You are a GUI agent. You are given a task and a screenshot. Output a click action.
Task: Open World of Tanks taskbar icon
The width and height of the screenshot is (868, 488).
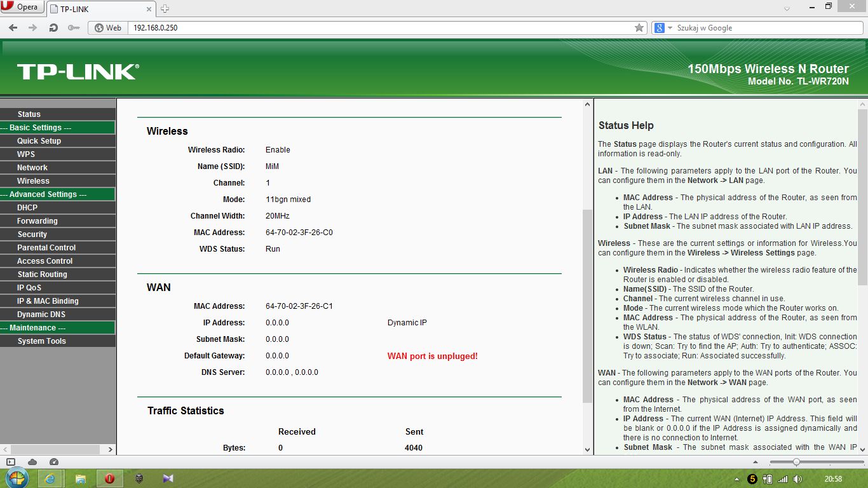[139, 478]
